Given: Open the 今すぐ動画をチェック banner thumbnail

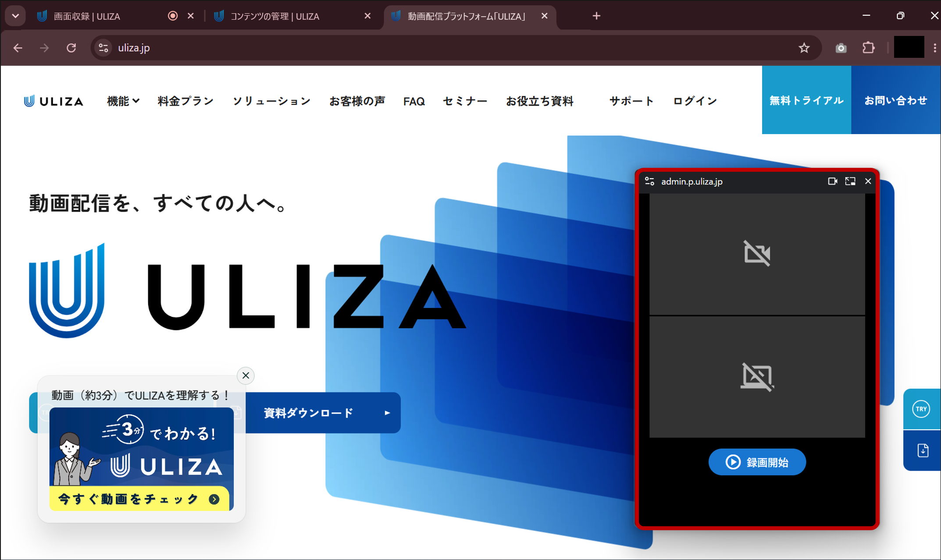Looking at the screenshot, I should 141,459.
